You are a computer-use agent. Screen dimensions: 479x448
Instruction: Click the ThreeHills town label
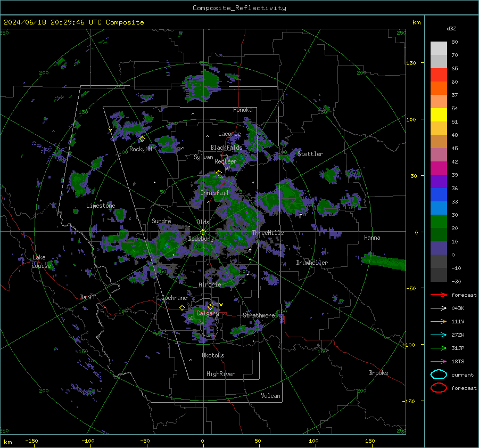coord(268,233)
